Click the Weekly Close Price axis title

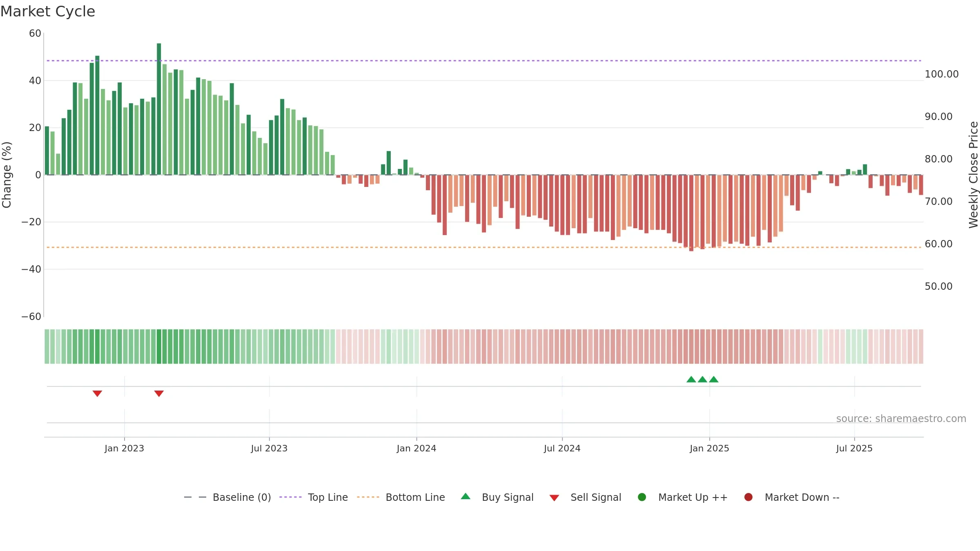(973, 175)
